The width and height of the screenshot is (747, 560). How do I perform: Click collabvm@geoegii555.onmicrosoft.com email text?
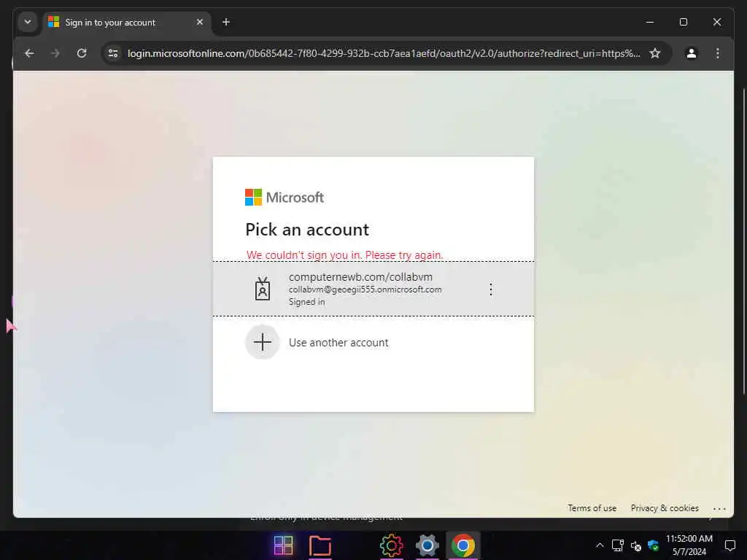pyautogui.click(x=365, y=289)
